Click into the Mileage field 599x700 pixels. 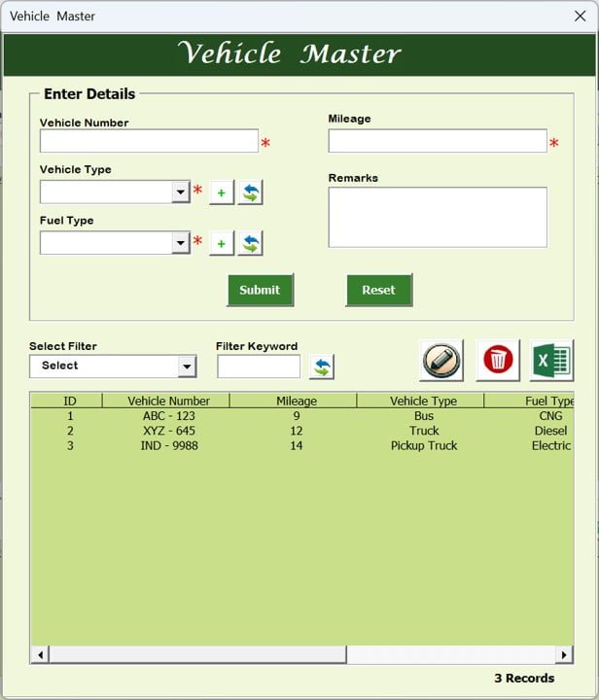click(438, 141)
